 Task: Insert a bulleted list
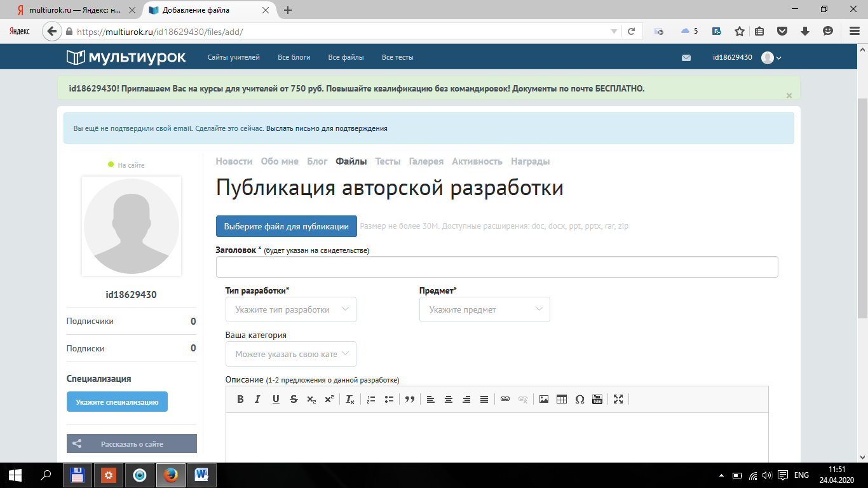click(389, 399)
